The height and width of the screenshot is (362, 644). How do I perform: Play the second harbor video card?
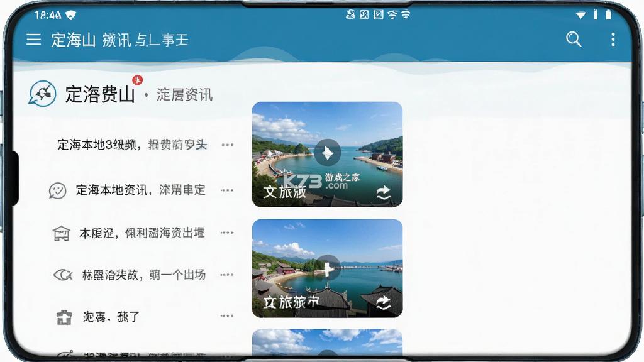coord(328,268)
